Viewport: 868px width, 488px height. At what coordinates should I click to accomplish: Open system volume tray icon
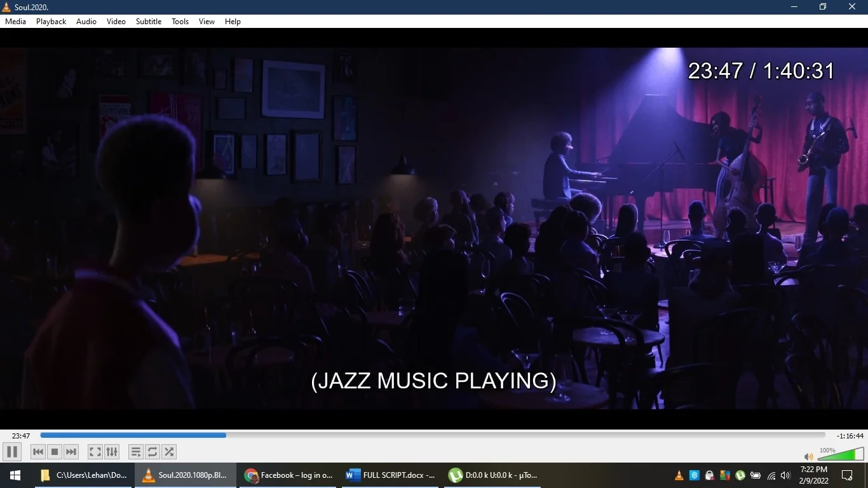coord(786,475)
